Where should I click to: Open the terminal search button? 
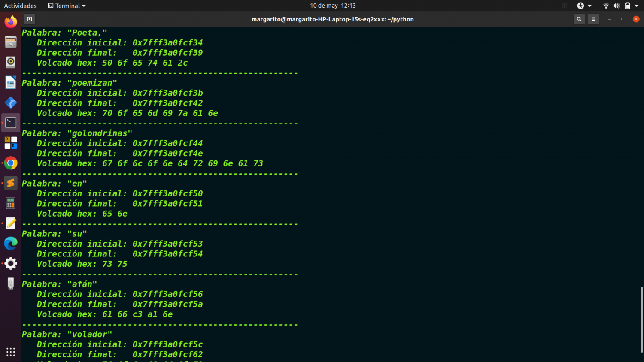coord(579,19)
